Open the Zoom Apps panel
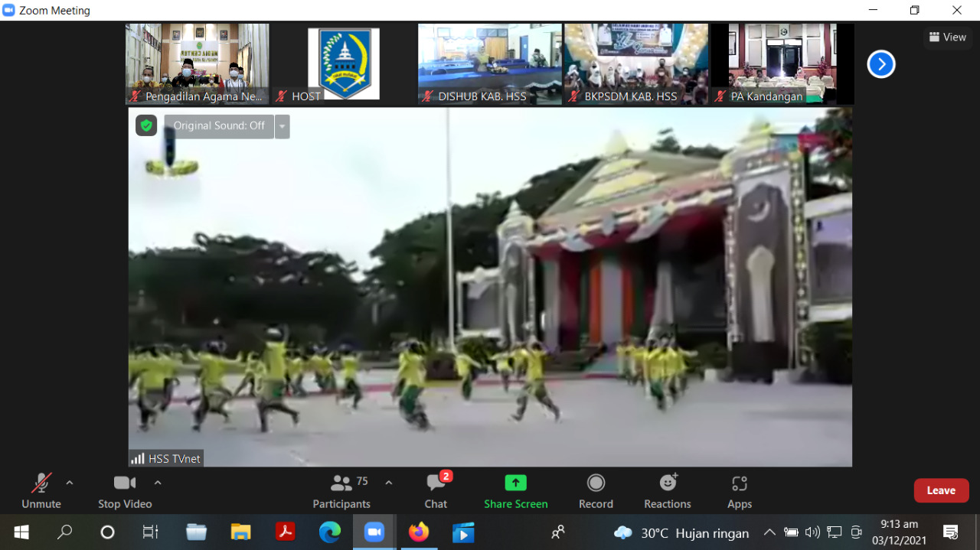Screen dimensions: 980x550 pyautogui.click(x=739, y=490)
